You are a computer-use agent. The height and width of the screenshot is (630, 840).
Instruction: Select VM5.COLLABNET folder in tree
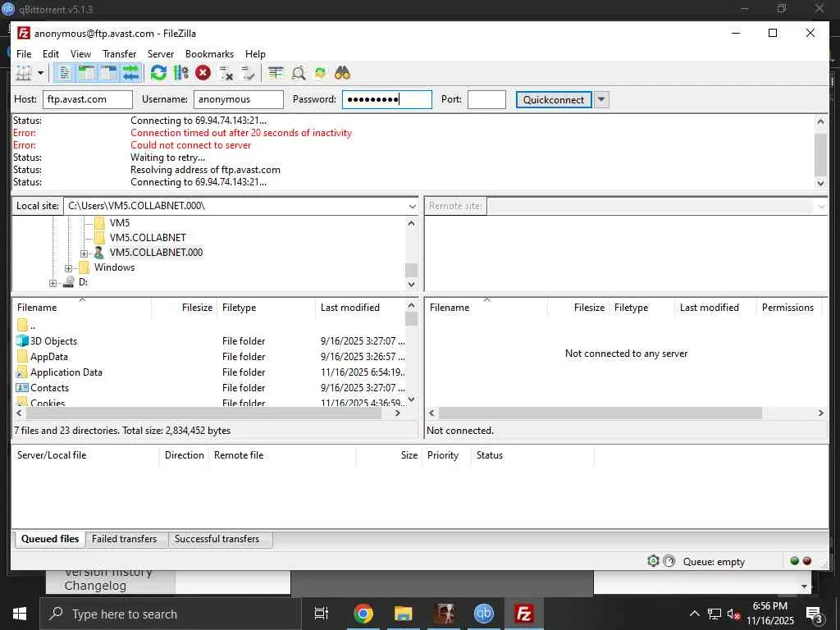pos(148,238)
